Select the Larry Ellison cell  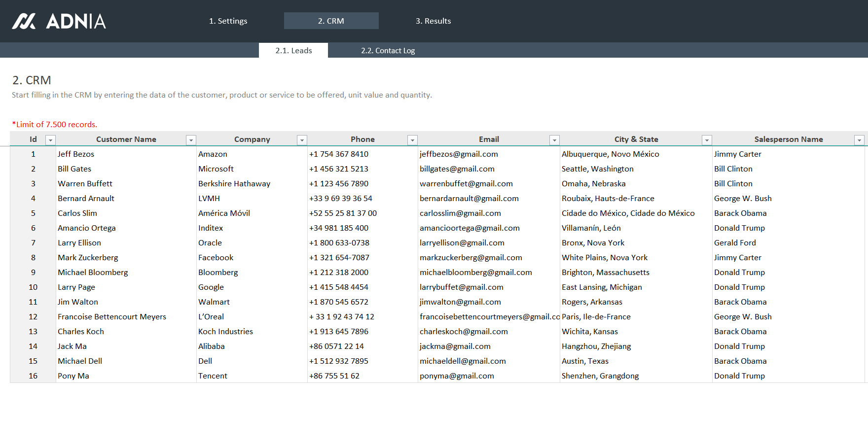click(126, 242)
